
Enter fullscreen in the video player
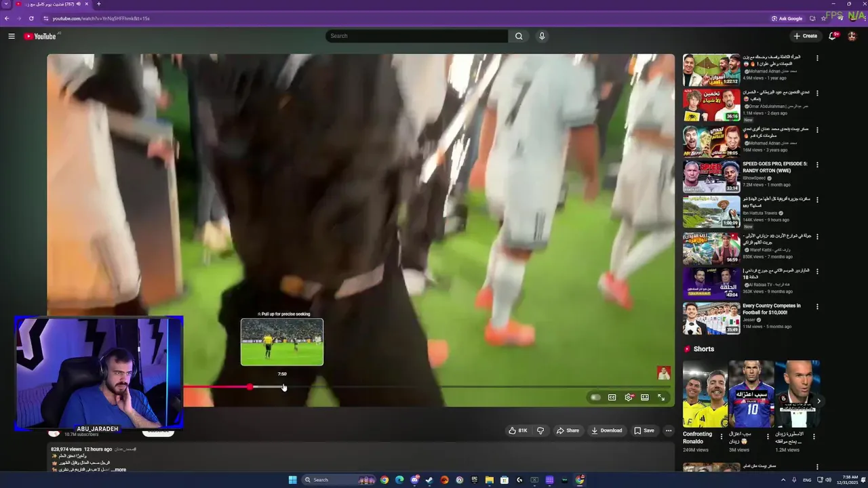pyautogui.click(x=661, y=397)
